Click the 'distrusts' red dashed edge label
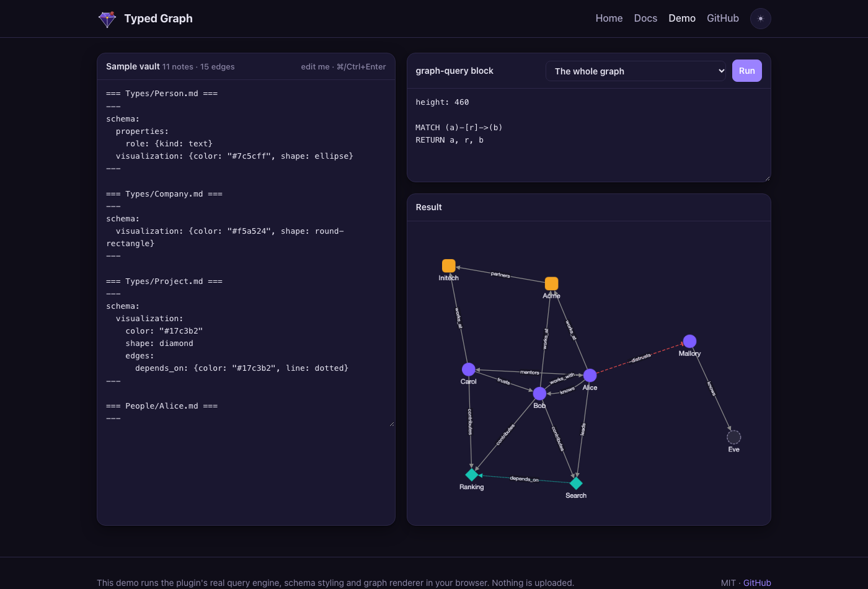The height and width of the screenshot is (589, 868). [x=641, y=358]
